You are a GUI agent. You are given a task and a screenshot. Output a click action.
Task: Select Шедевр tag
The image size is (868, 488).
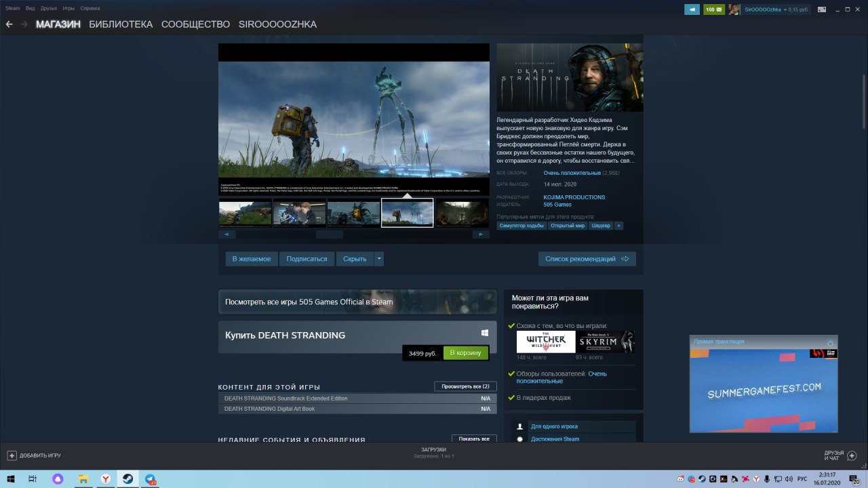point(601,226)
